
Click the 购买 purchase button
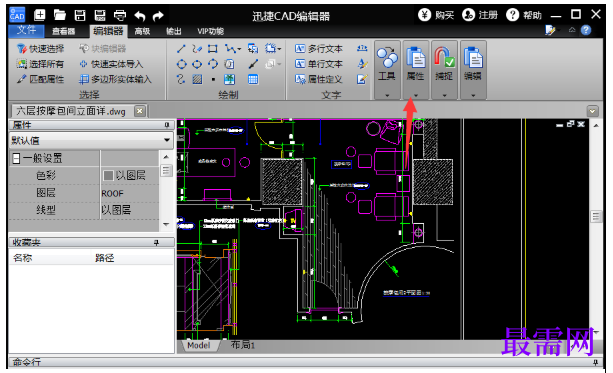click(436, 15)
